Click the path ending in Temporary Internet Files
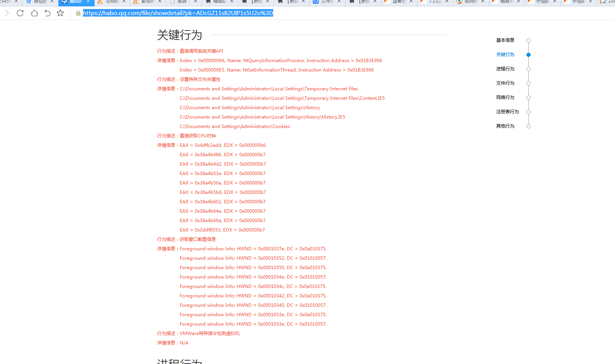615x364 pixels. pos(269,89)
